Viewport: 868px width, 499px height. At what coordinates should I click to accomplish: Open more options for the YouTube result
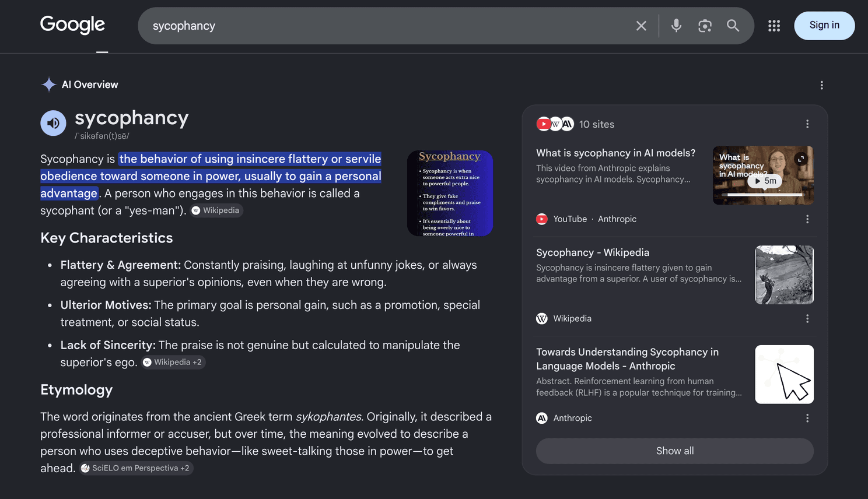807,219
